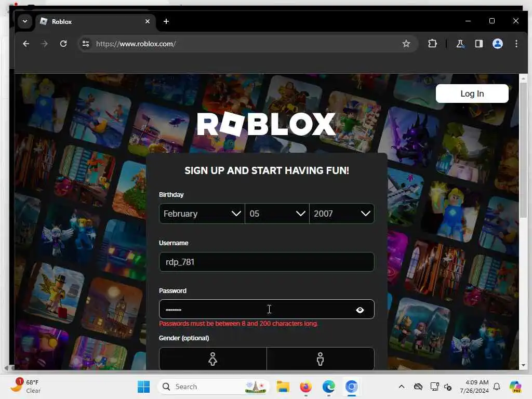Minimize the Chrome window
Viewport: 532px width, 399px height.
[x=468, y=21]
